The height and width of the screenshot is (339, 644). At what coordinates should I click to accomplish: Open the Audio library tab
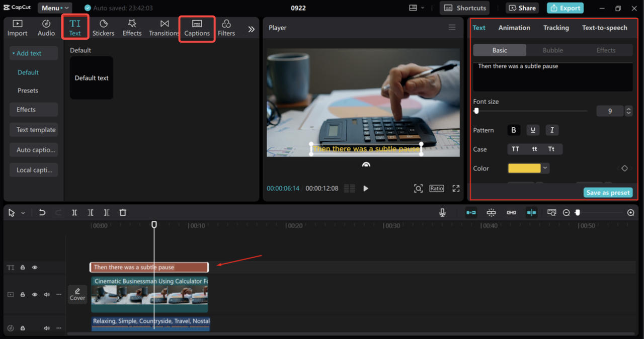(x=46, y=28)
